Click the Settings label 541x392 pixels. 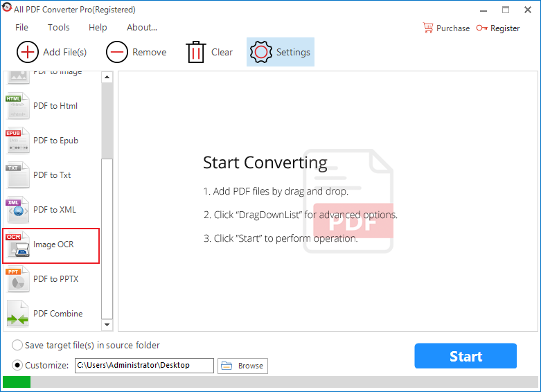click(293, 53)
